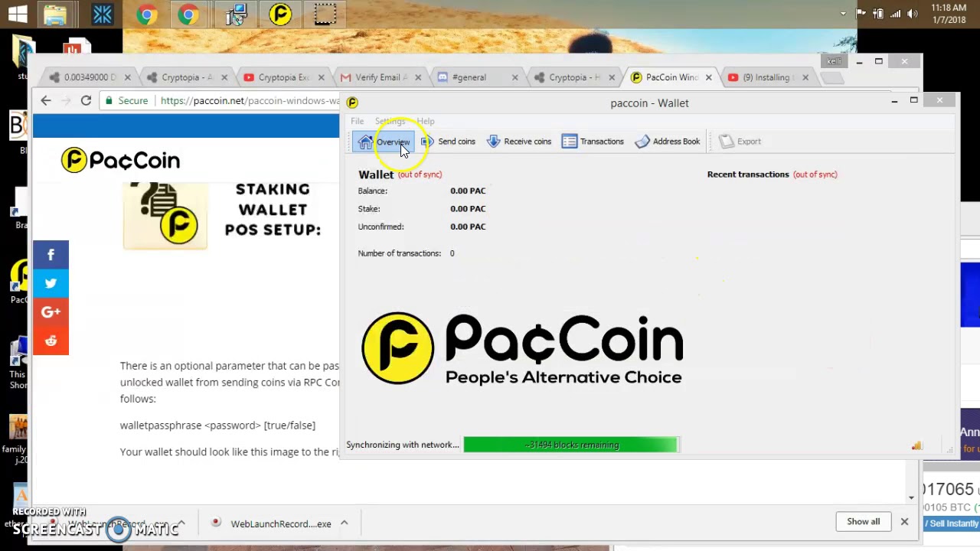Share page on Reddit sidebar icon
Screen dimensions: 980x551
51,341
